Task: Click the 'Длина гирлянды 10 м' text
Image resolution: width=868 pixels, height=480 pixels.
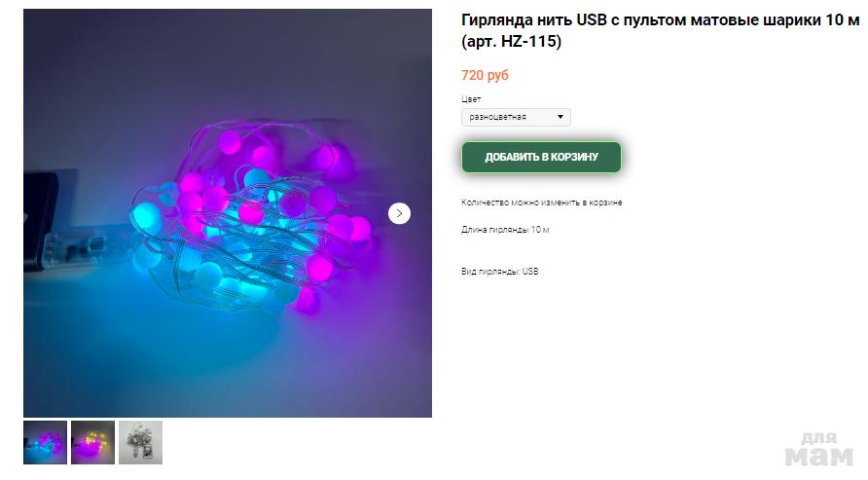Action: coord(505,230)
